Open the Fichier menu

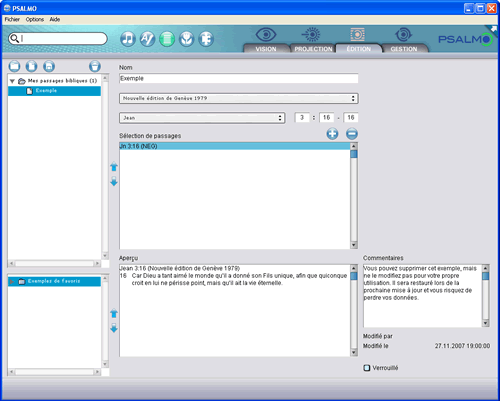pyautogui.click(x=12, y=19)
